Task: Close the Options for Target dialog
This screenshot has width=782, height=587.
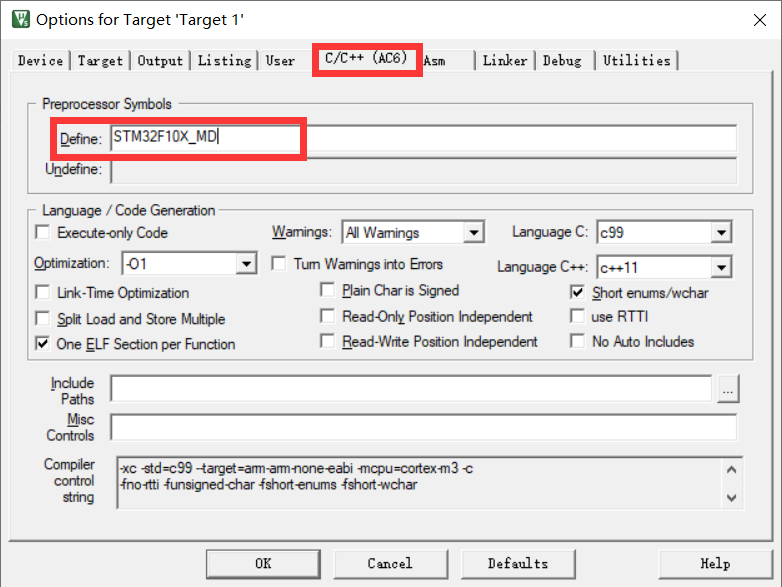Action: tap(760, 20)
